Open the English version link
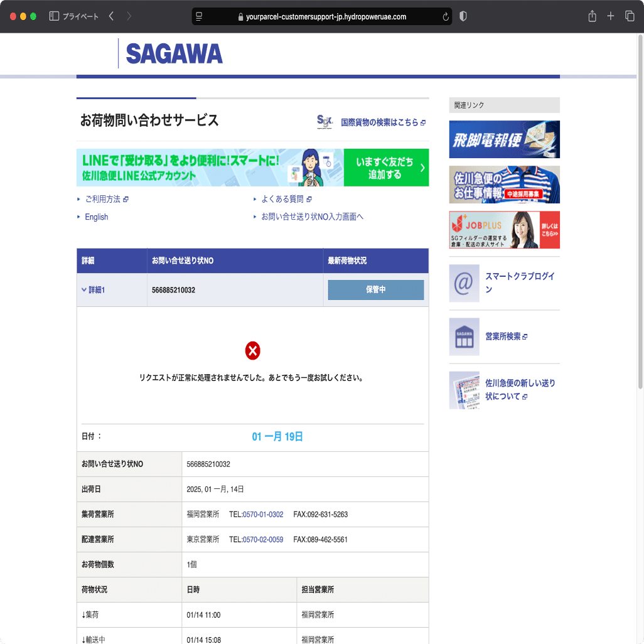This screenshot has width=644, height=644. (95, 217)
